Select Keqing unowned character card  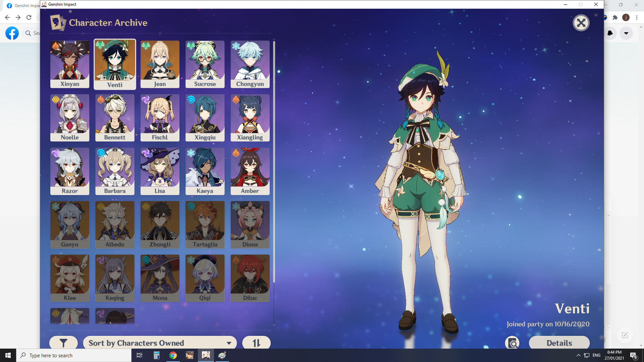pyautogui.click(x=115, y=278)
